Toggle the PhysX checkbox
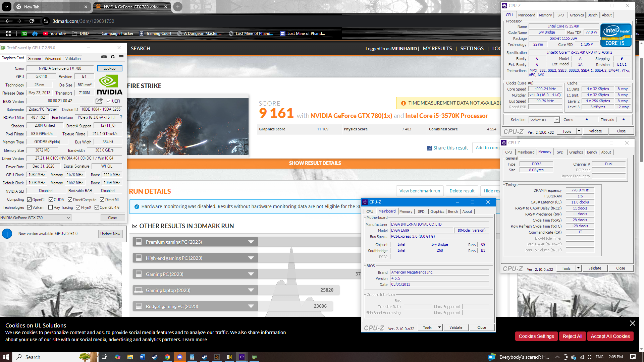The width and height of the screenshot is (644, 362). click(x=78, y=207)
